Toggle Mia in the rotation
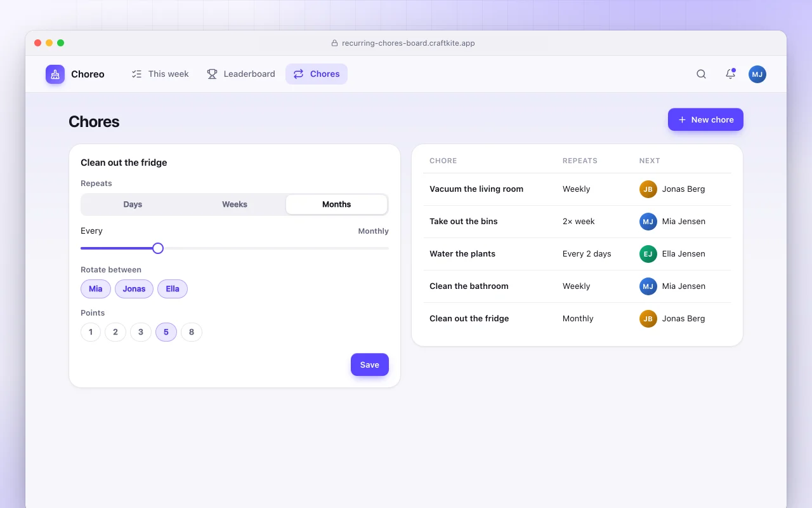This screenshot has width=812, height=508. 96,289
